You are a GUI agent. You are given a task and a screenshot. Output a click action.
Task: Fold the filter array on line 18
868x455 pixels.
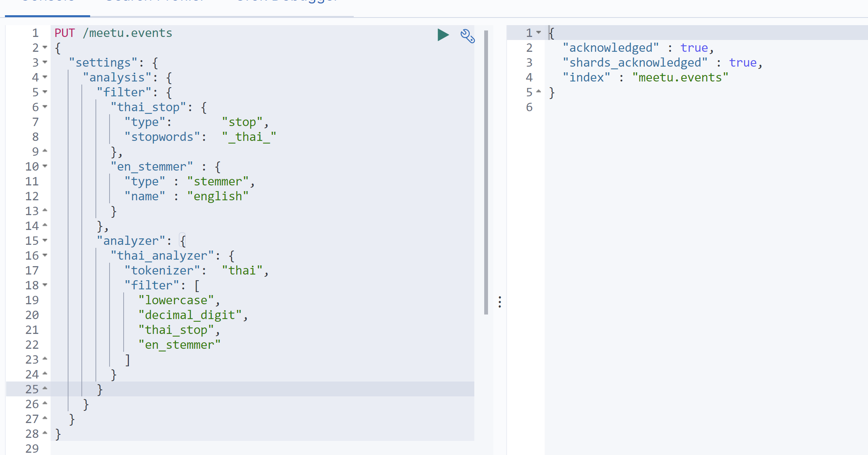(x=45, y=285)
